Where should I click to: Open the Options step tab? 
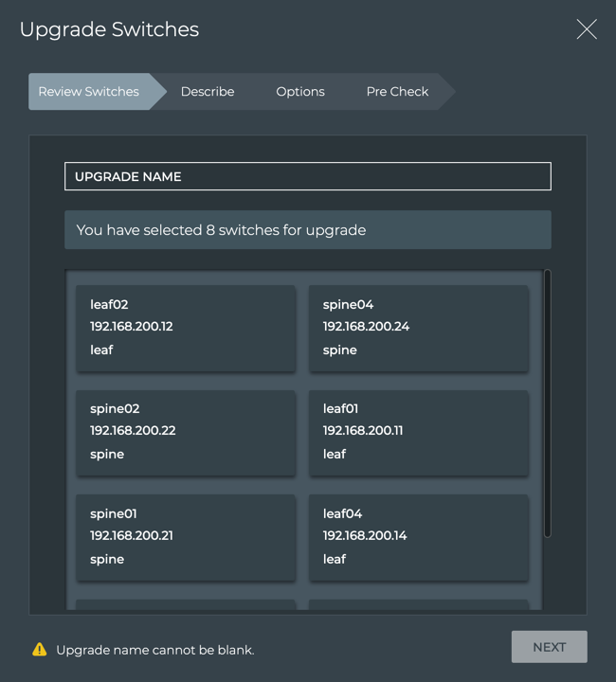(300, 92)
